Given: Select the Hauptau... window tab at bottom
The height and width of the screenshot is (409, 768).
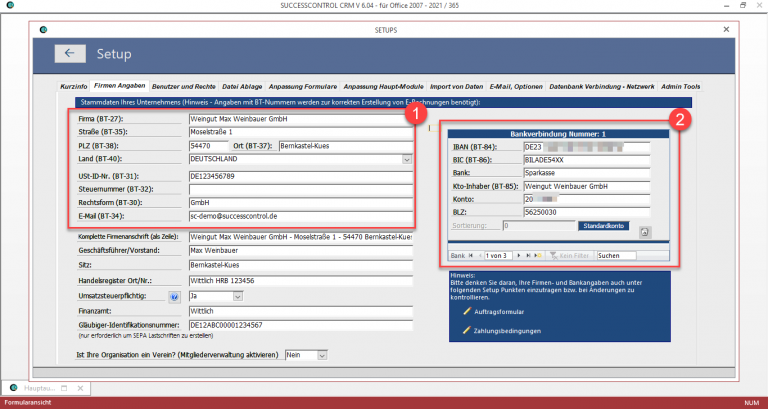Looking at the screenshot, I should (38, 387).
